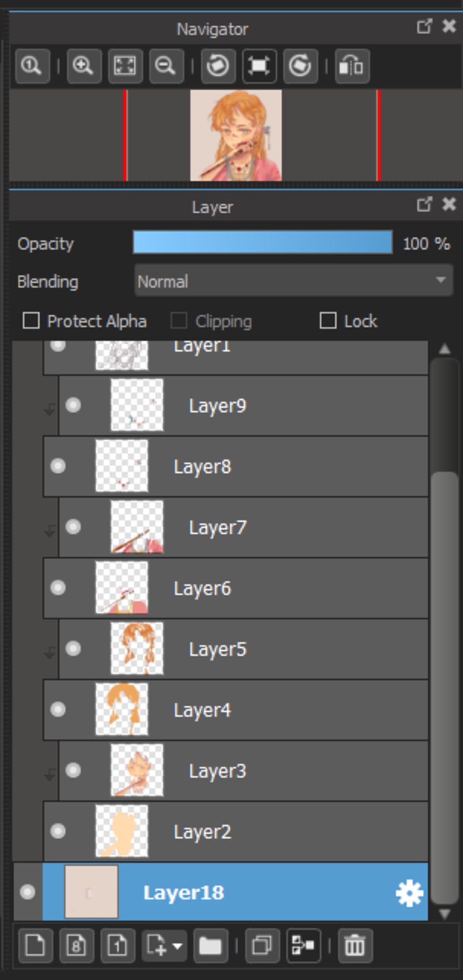Rotate canvas right in Navigator
This screenshot has width=463, height=980.
point(300,66)
